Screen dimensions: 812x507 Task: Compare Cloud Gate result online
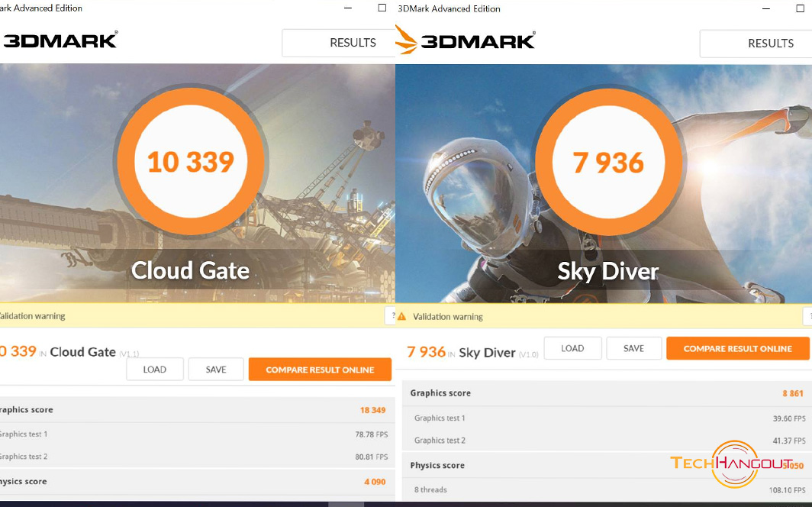coord(320,370)
